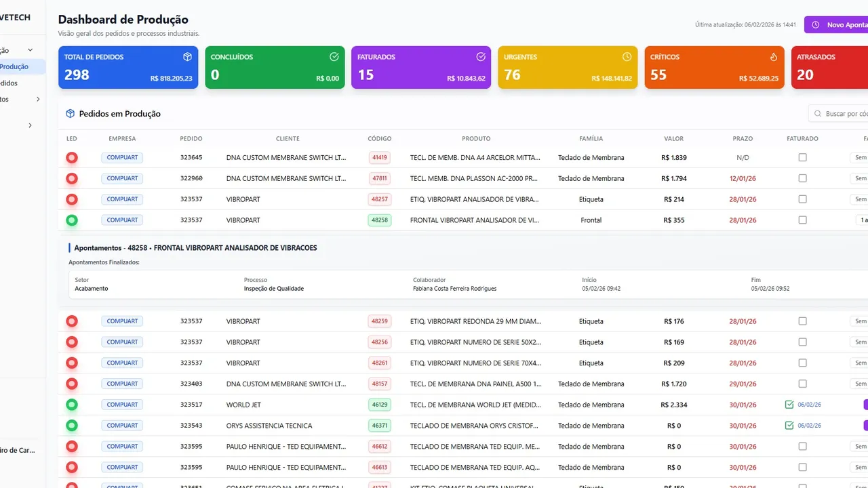Click the 41419 code badge

click(380, 157)
